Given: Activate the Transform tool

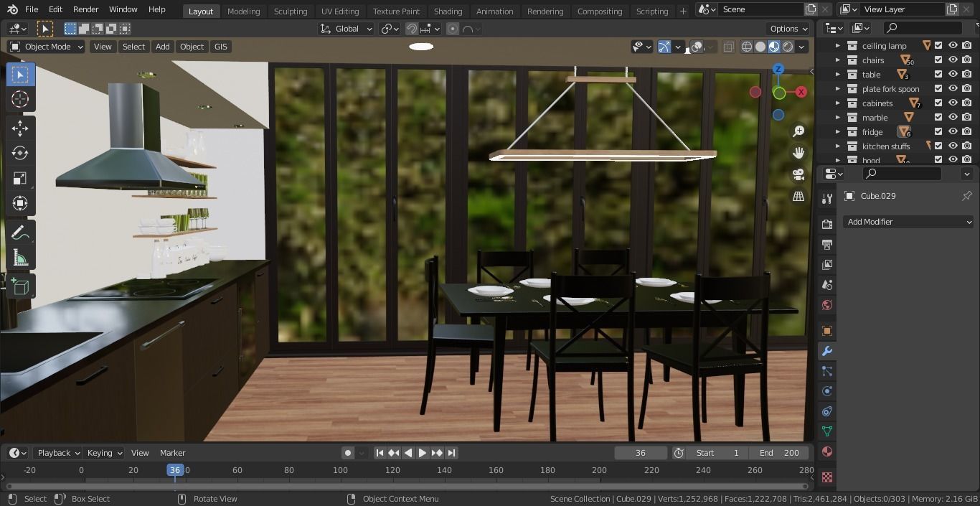Looking at the screenshot, I should click(20, 203).
